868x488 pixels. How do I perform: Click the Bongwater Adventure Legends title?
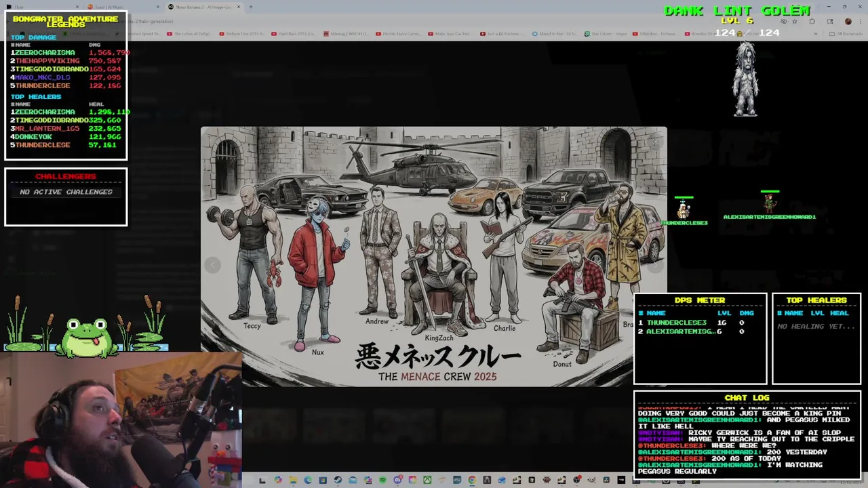coord(65,22)
